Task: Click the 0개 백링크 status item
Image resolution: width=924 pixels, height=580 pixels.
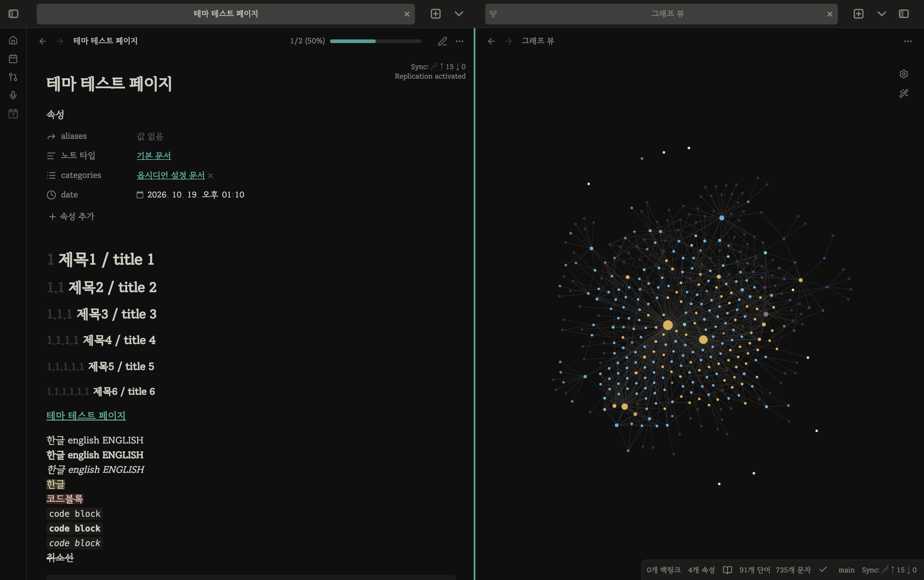Action: tap(664, 570)
